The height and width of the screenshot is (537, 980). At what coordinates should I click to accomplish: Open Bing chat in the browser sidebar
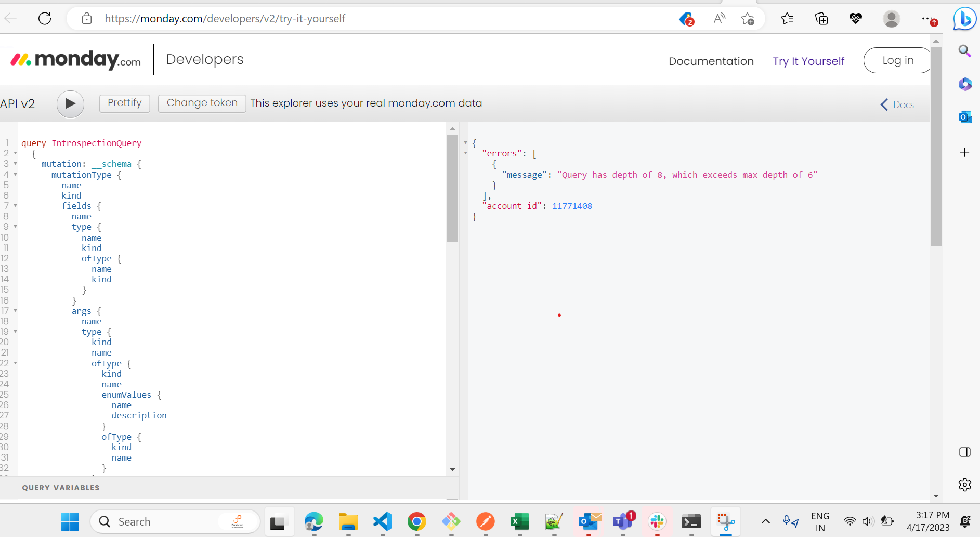(964, 19)
